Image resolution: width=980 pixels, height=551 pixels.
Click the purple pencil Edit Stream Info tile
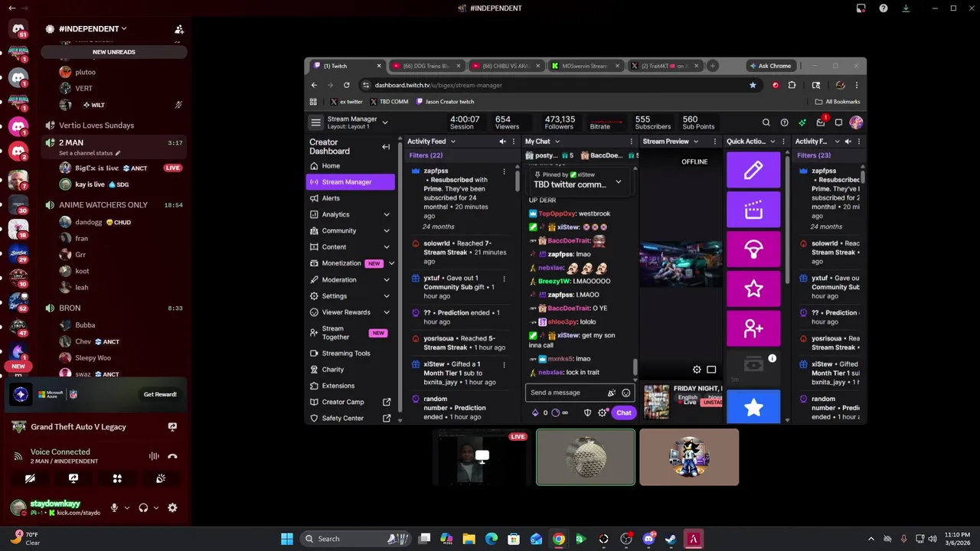point(753,170)
